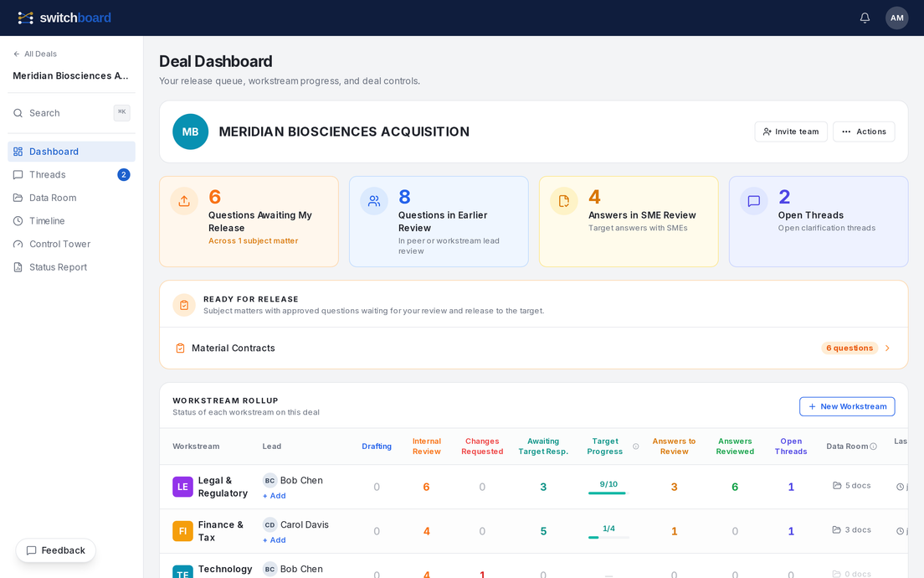The height and width of the screenshot is (578, 924).
Task: Click the upload icon on Awaiting Release card
Action: [184, 201]
